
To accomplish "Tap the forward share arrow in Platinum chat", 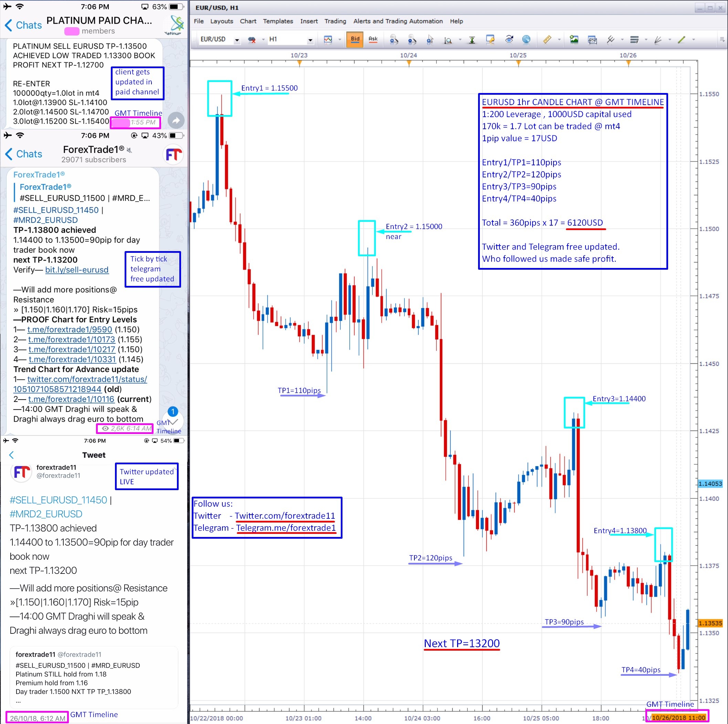I will pos(176,120).
